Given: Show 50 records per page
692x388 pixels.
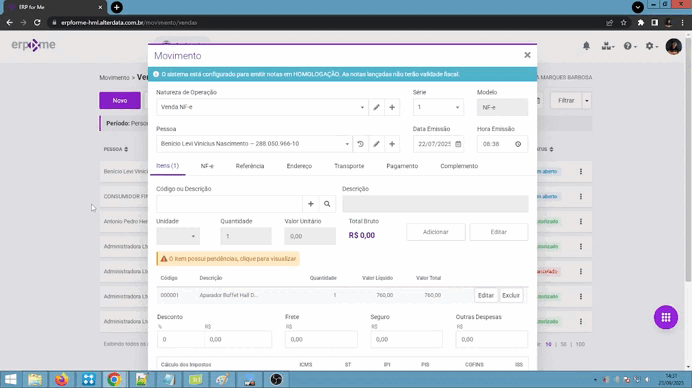Looking at the screenshot, I should coord(563,344).
